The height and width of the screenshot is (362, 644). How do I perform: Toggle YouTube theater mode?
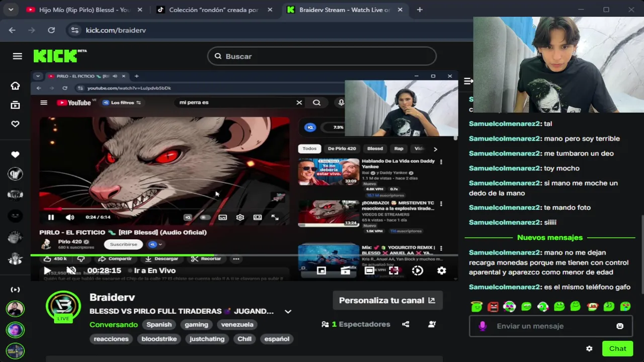coord(258,217)
